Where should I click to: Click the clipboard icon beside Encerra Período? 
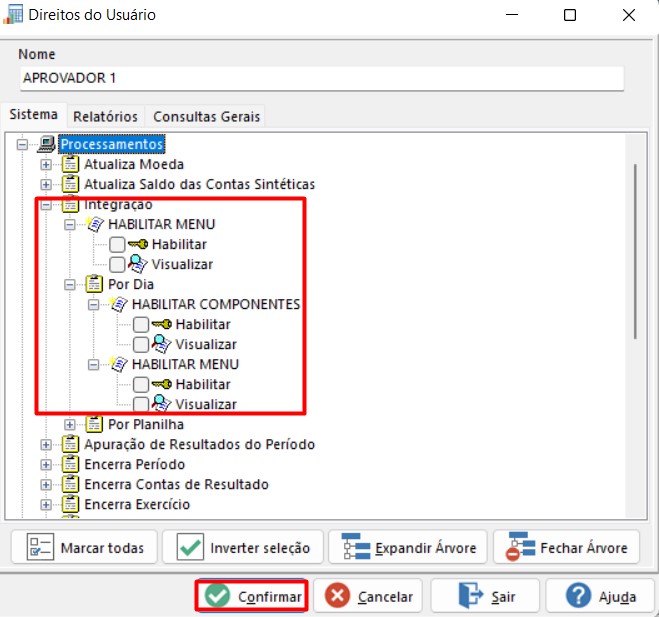70,464
